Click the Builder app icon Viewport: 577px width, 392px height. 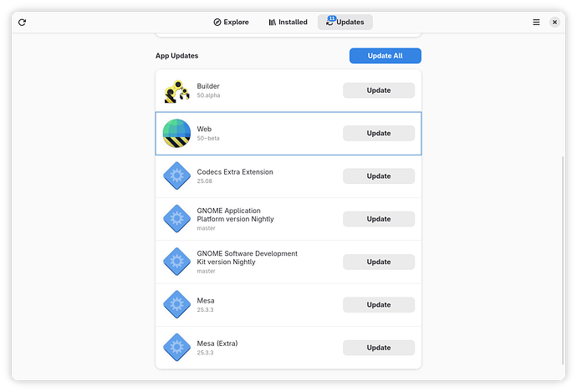[x=176, y=90]
